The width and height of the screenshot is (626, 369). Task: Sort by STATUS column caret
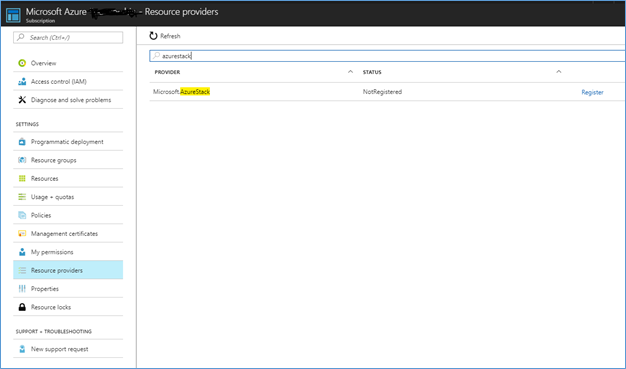pyautogui.click(x=559, y=72)
